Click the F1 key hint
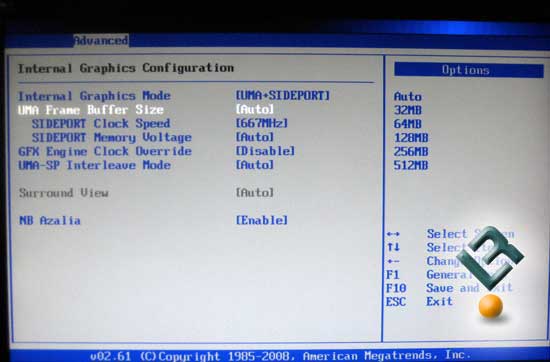The height and width of the screenshot is (362, 550). click(393, 275)
